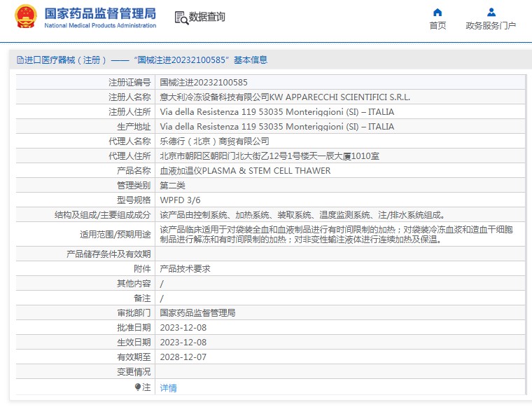Viewport: 532px width, 407px height.
Task: Go to 首页 text link
Action: pyautogui.click(x=437, y=25)
